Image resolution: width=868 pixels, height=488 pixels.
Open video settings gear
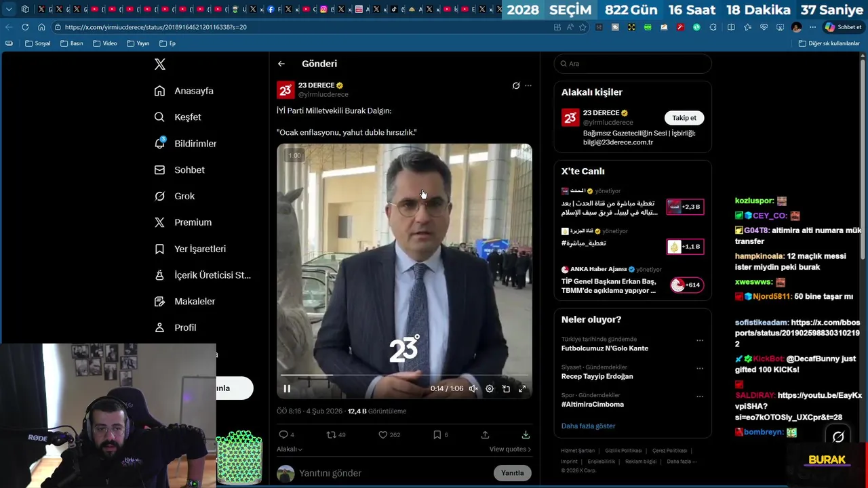point(490,388)
